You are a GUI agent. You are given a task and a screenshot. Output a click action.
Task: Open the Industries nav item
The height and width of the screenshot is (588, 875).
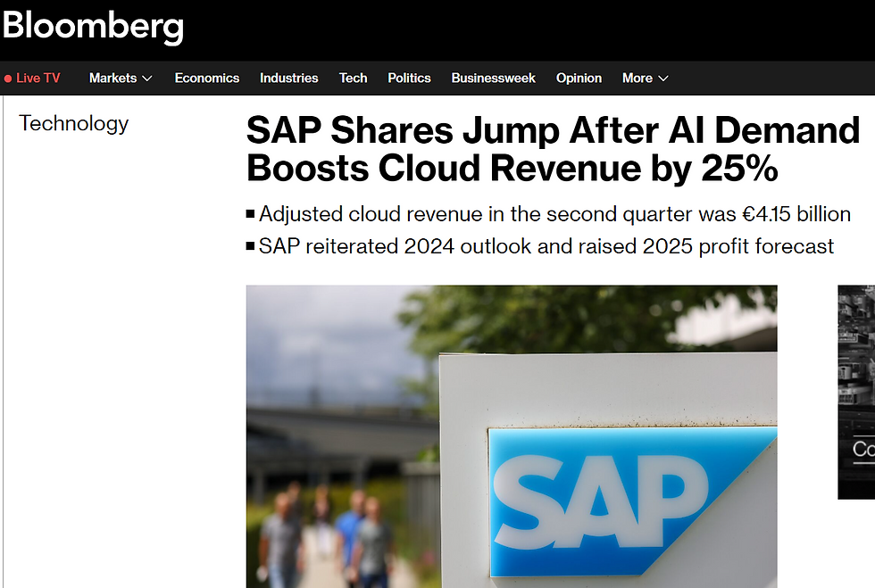coord(288,79)
